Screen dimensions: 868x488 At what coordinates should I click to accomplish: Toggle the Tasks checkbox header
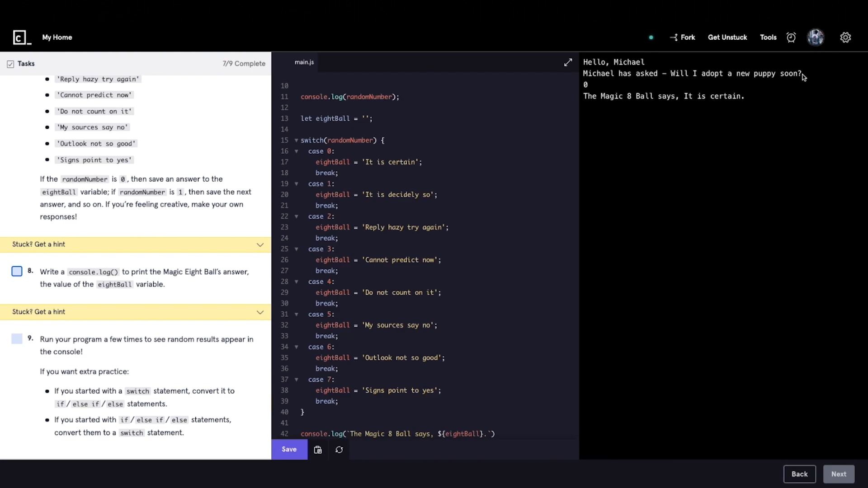click(x=10, y=64)
